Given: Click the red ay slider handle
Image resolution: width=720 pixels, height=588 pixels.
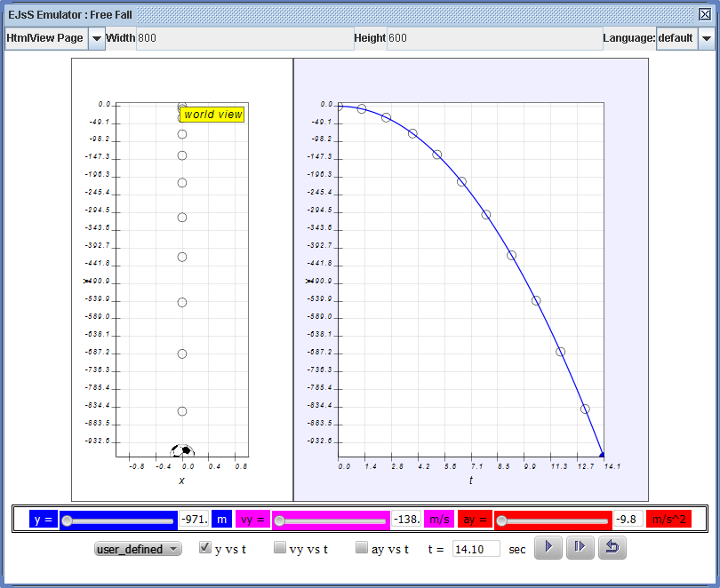Looking at the screenshot, I should pyautogui.click(x=501, y=520).
